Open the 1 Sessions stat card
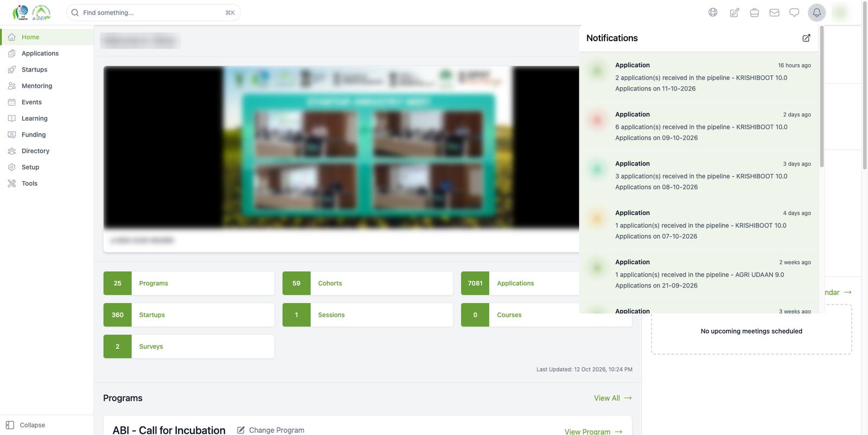The image size is (868, 435). (x=368, y=315)
